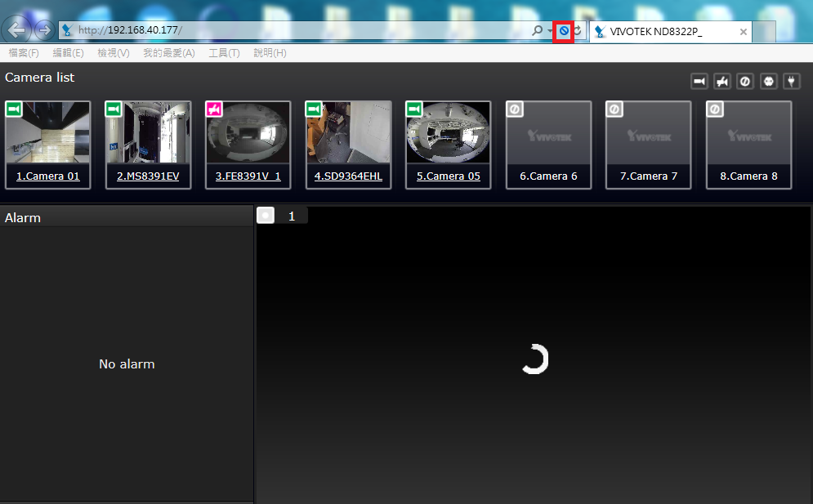Open the 工具(T) menu
813x504 pixels.
point(224,53)
